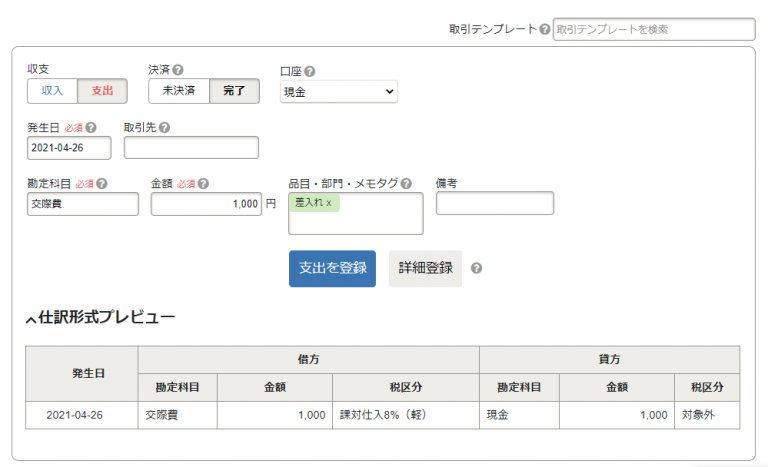Set 決済 status to 完了
The height and width of the screenshot is (467, 768).
pos(234,91)
